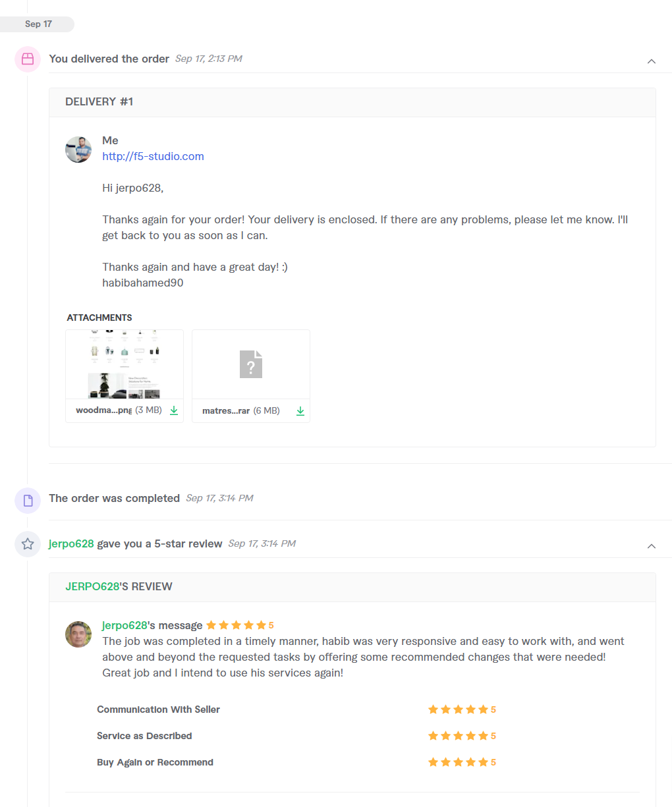
Task: Click the seller profile avatar
Action: click(x=78, y=150)
